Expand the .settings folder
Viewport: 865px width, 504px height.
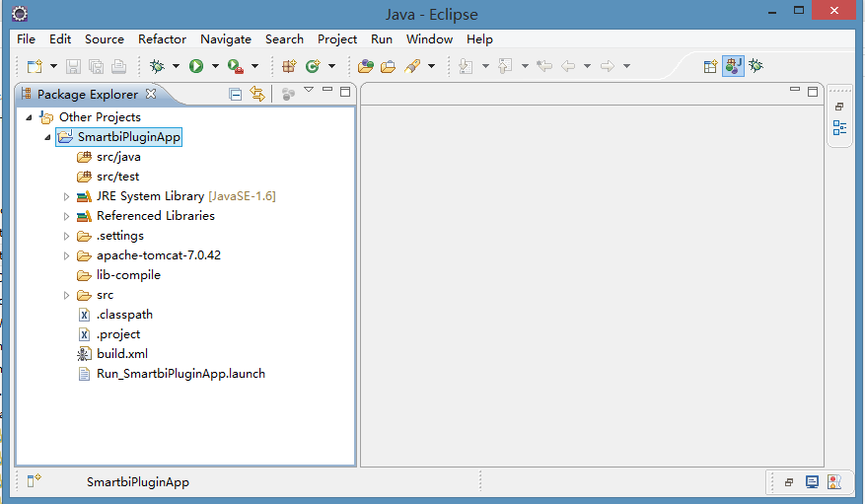tap(66, 236)
